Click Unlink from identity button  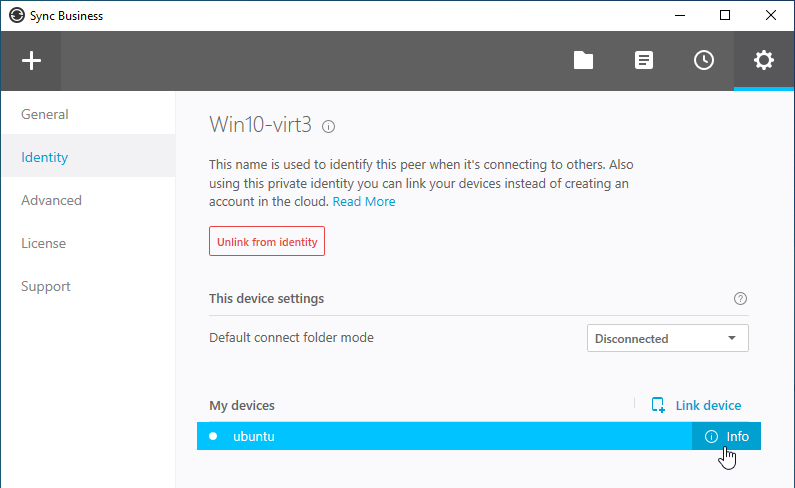pos(267,241)
